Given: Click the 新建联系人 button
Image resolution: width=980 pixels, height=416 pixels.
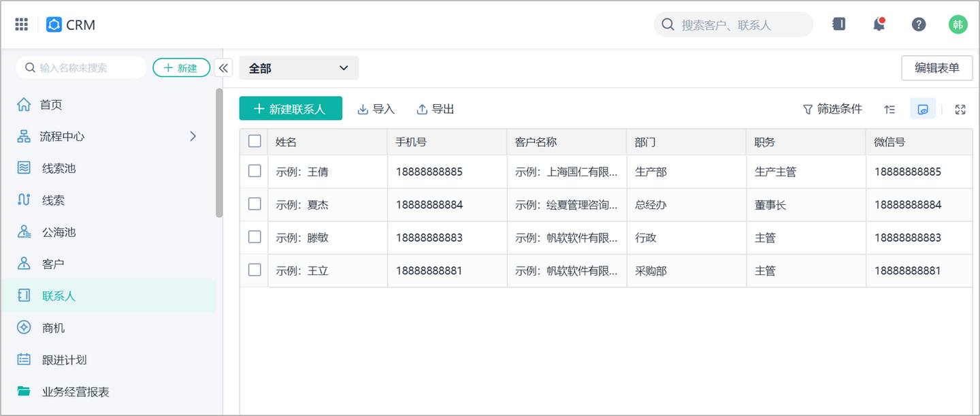Looking at the screenshot, I should (x=291, y=108).
